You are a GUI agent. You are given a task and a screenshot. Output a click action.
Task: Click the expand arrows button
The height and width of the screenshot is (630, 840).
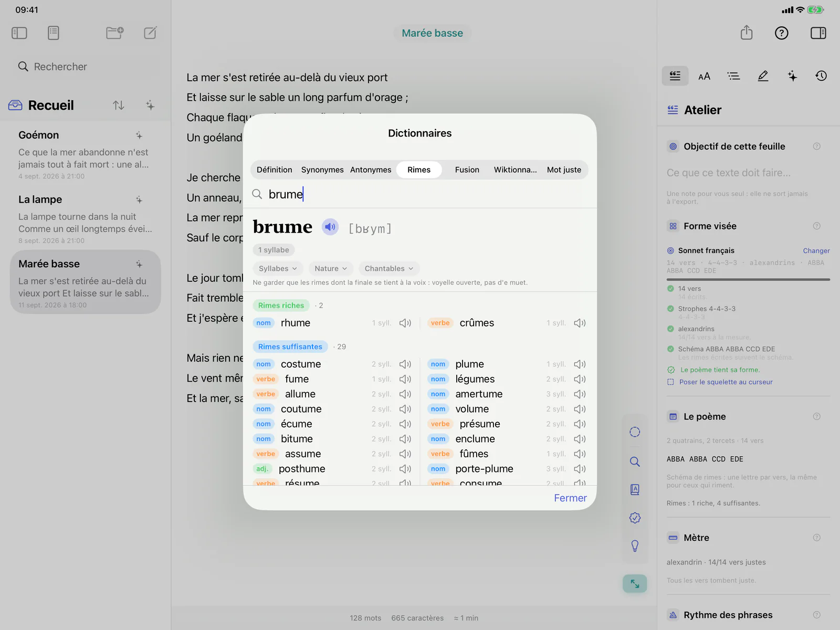pos(635,584)
